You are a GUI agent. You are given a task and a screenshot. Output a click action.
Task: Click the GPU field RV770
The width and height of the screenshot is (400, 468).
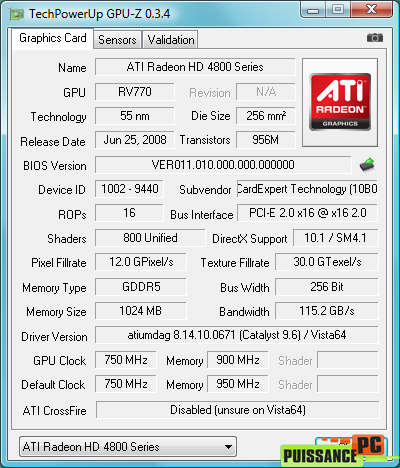135,92
